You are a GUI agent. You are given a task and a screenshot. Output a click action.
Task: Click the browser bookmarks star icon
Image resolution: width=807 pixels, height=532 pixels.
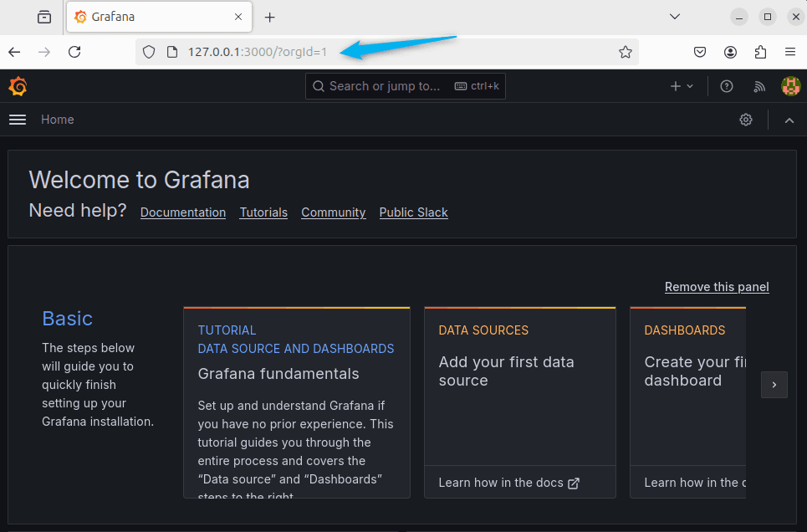pos(626,52)
